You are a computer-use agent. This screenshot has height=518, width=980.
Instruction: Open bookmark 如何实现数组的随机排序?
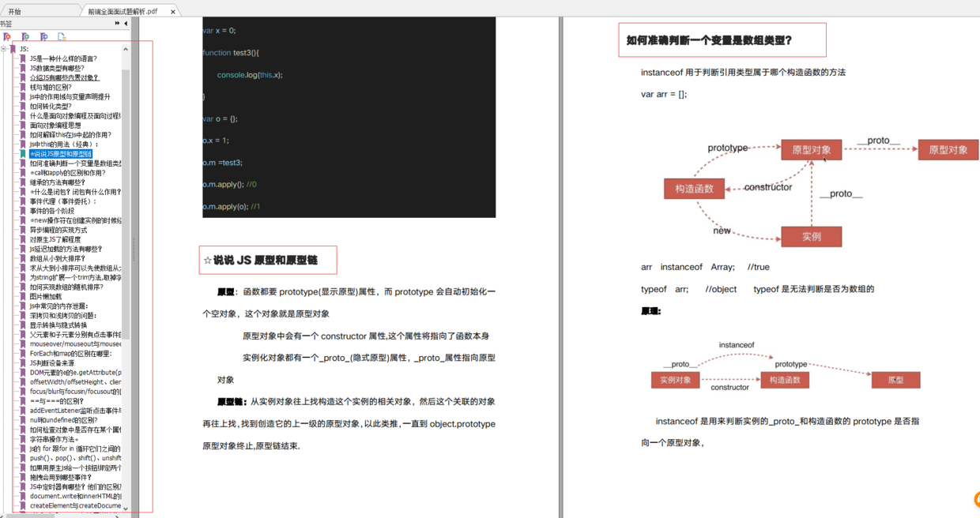[x=66, y=287]
